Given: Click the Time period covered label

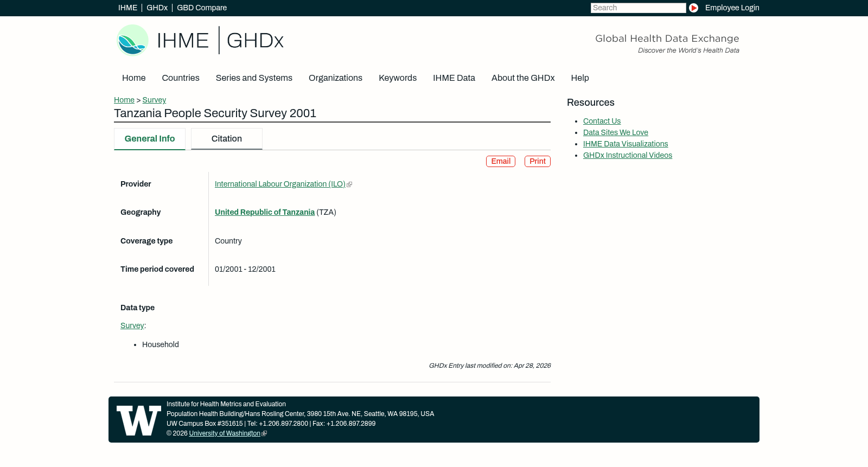Looking at the screenshot, I should tap(157, 270).
